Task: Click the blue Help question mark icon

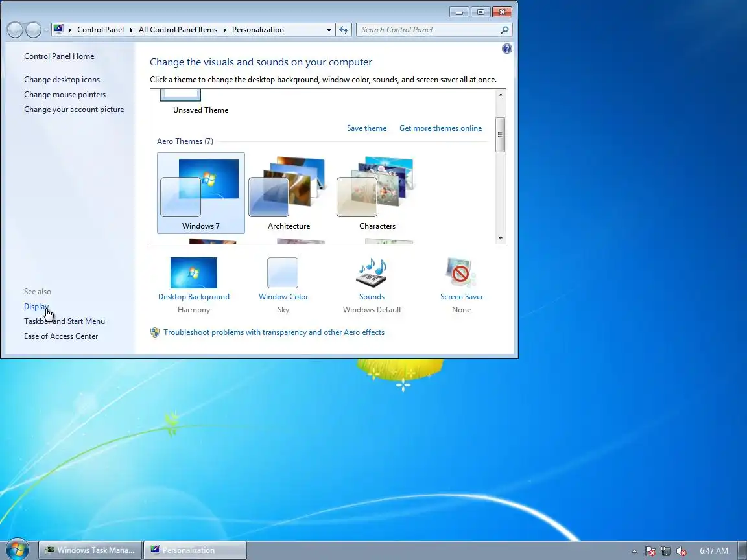Action: [507, 49]
